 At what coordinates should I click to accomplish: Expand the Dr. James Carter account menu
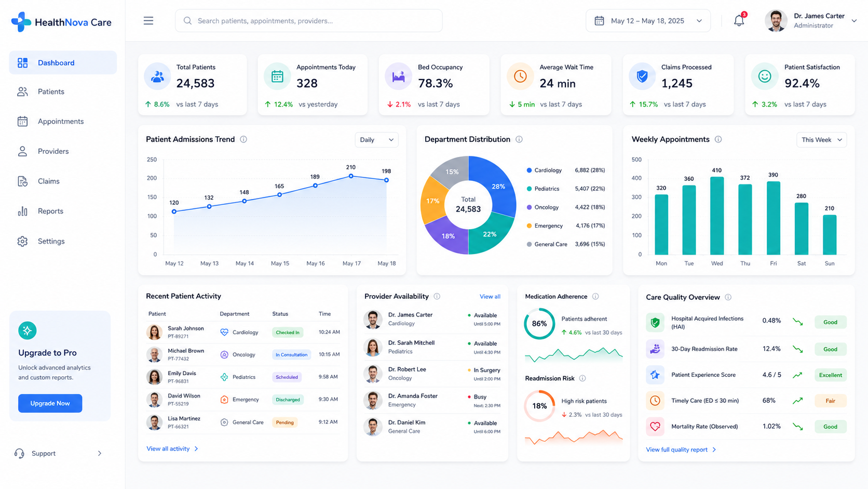(x=854, y=21)
